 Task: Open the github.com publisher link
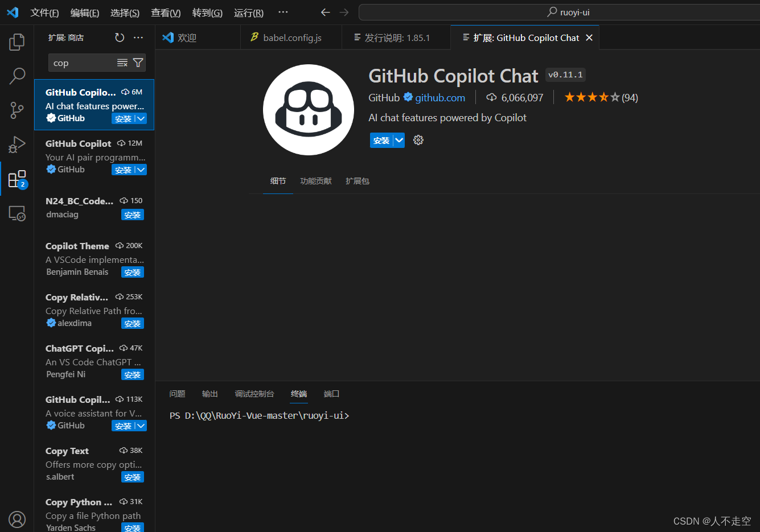pos(439,97)
